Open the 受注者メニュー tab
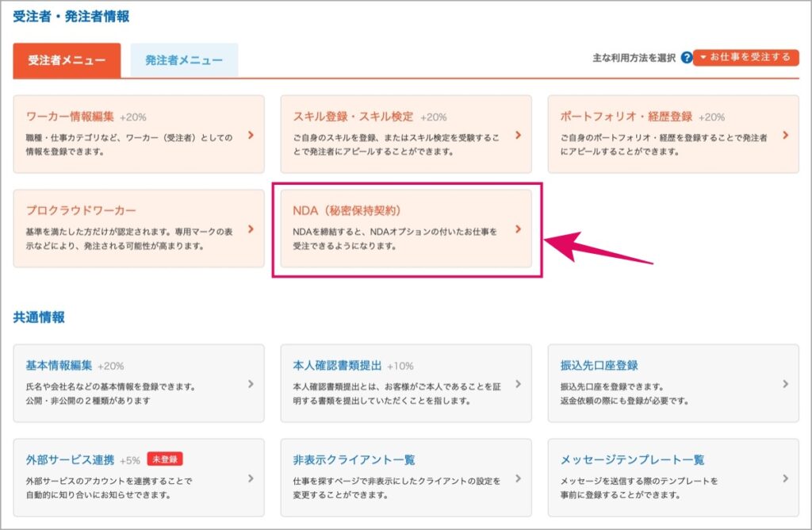This screenshot has width=812, height=530. coord(67,60)
